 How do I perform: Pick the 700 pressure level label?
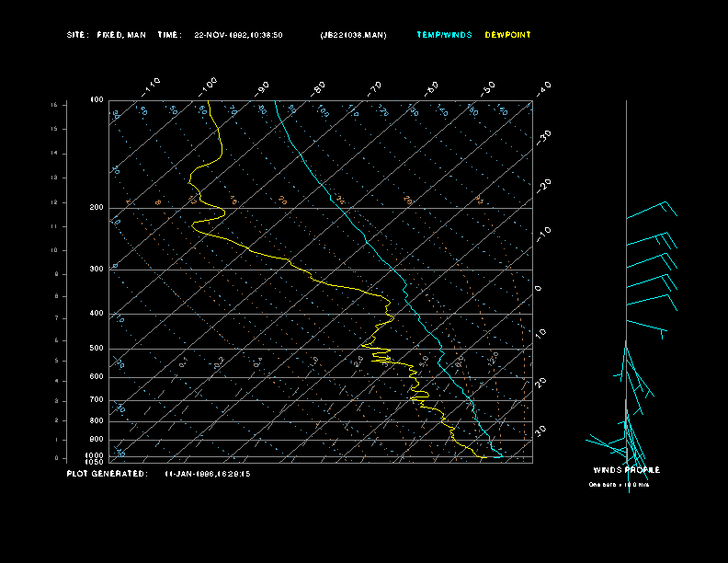tap(97, 400)
